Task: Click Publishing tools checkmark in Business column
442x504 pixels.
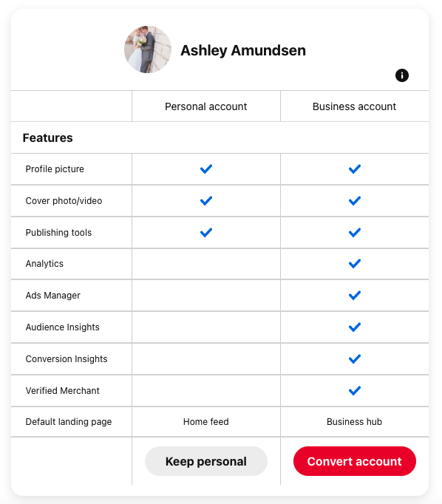Action: 355,232
